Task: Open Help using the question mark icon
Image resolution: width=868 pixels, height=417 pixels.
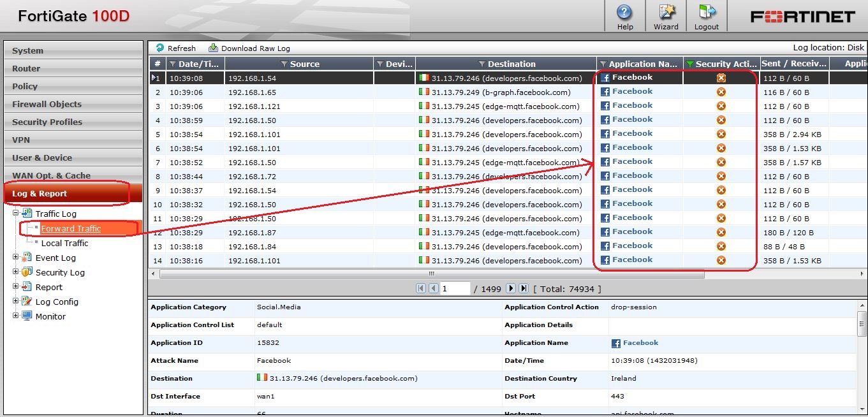Action: click(x=624, y=13)
